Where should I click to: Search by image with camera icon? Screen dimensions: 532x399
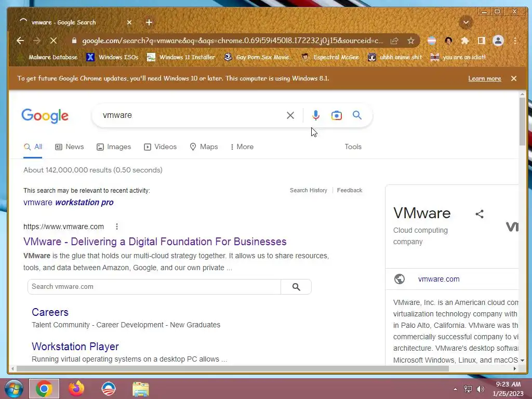[337, 115]
